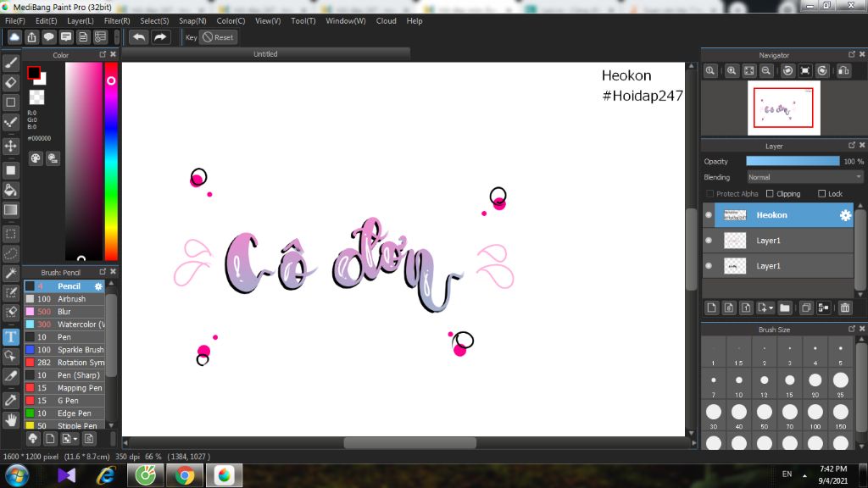Select the Move tool
Image resolution: width=868 pixels, height=488 pixels.
click(10, 146)
